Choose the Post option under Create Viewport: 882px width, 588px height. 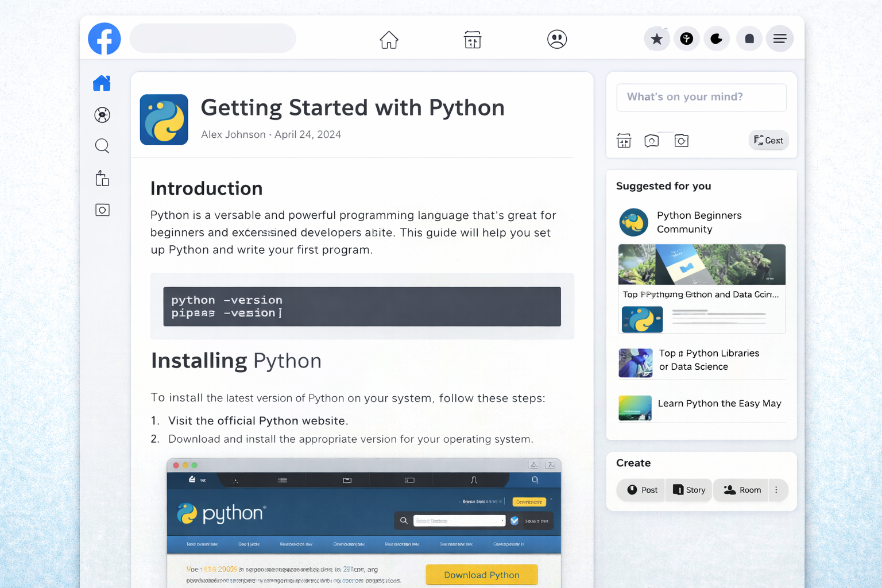(640, 490)
